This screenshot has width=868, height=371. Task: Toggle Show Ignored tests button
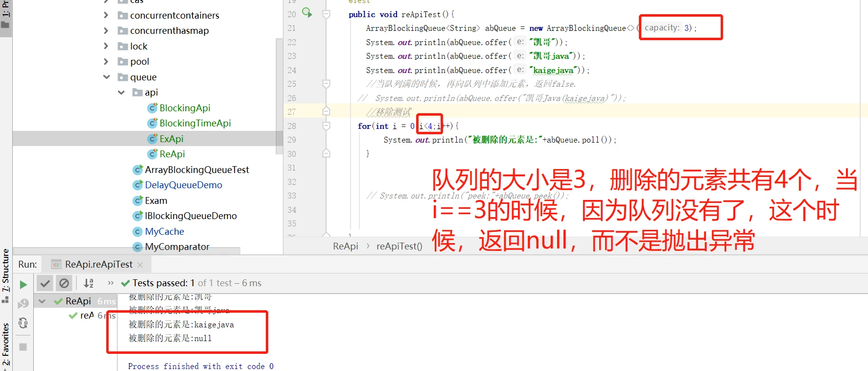click(x=64, y=283)
